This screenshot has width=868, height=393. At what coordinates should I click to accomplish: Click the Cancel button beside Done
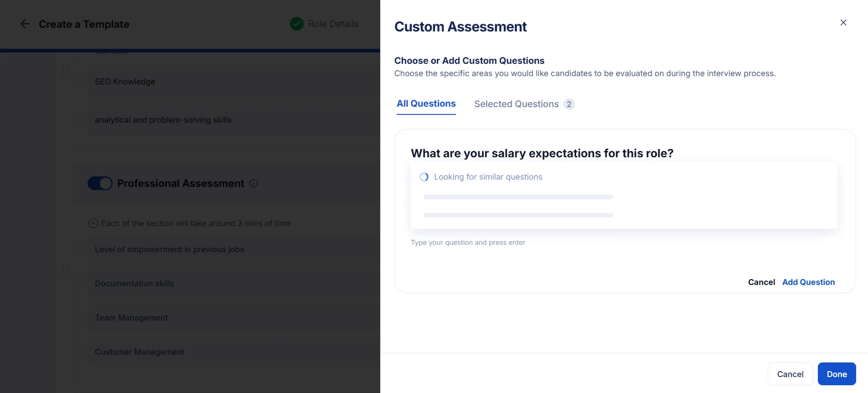coord(790,374)
